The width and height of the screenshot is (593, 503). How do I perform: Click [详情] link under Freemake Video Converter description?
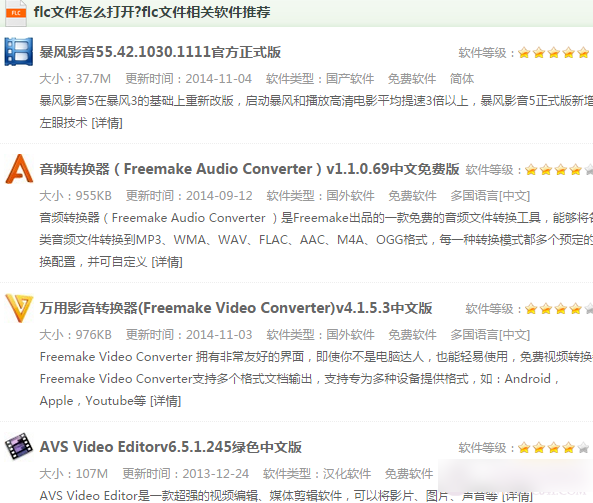(166, 401)
